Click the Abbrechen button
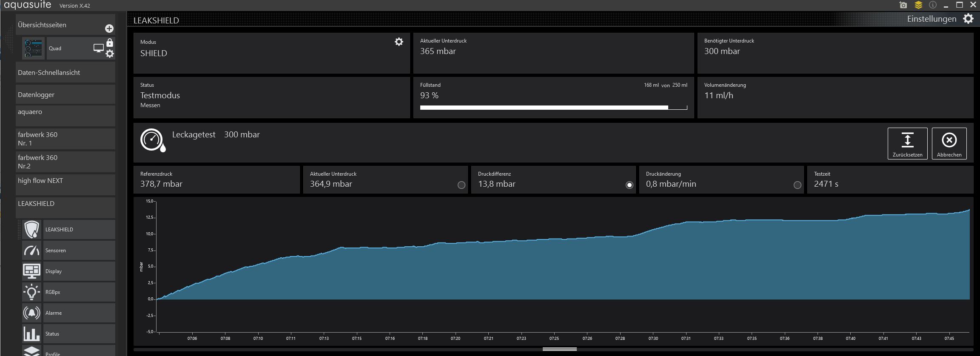Screen dimensions: 980x356 pos(949,144)
